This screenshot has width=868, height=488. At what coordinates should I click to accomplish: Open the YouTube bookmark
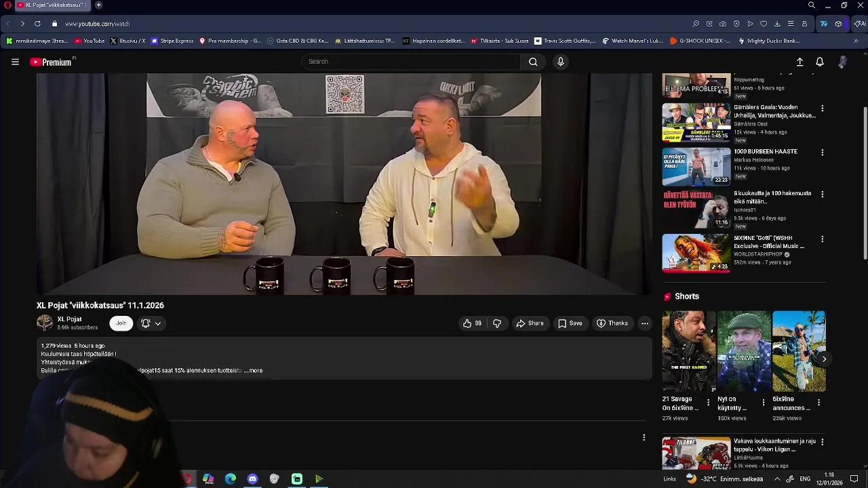click(90, 41)
